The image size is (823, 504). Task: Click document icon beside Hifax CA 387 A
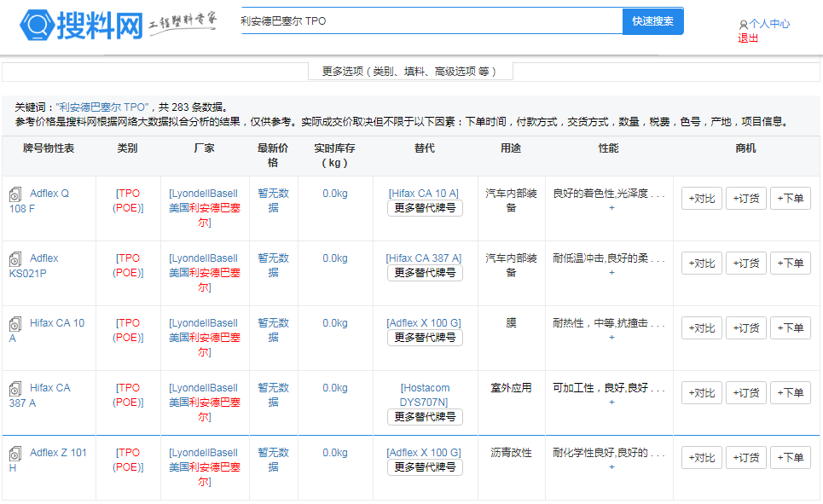coord(15,389)
